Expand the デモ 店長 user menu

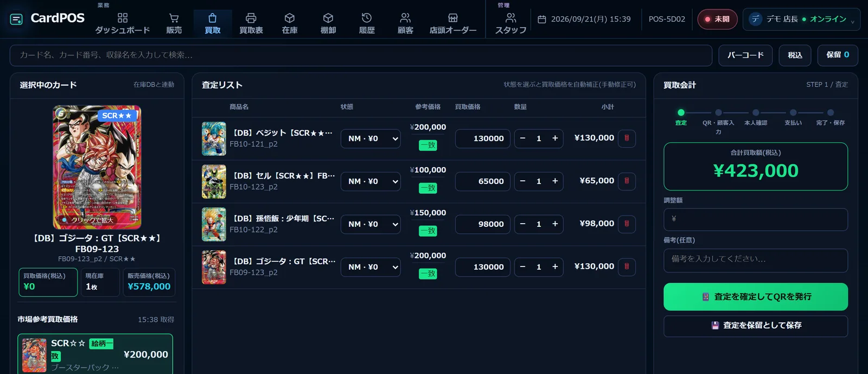pyautogui.click(x=801, y=19)
